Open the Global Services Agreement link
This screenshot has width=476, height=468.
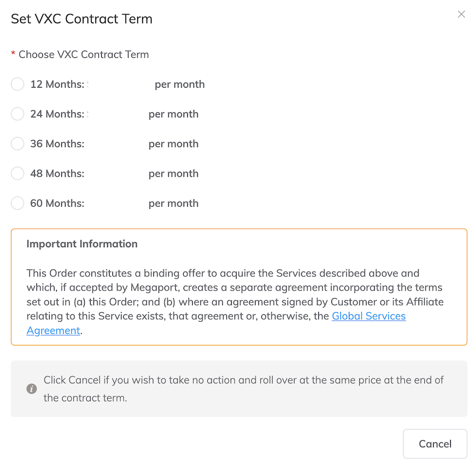pyautogui.click(x=368, y=316)
